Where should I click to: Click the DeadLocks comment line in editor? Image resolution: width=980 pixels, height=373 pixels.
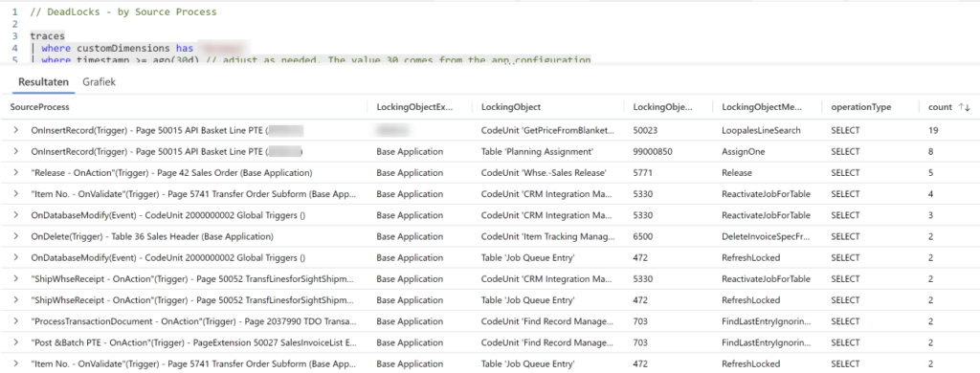coord(123,11)
